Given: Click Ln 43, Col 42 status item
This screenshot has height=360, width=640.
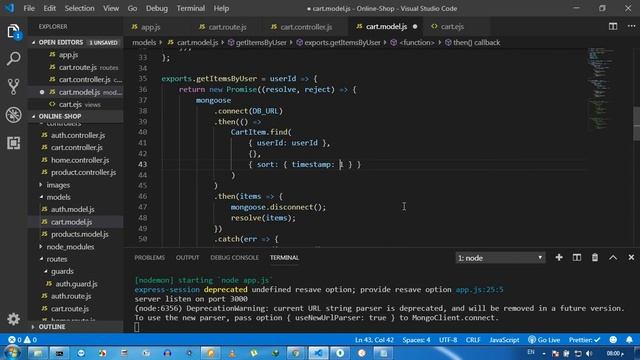Looking at the screenshot, I should coord(374,340).
